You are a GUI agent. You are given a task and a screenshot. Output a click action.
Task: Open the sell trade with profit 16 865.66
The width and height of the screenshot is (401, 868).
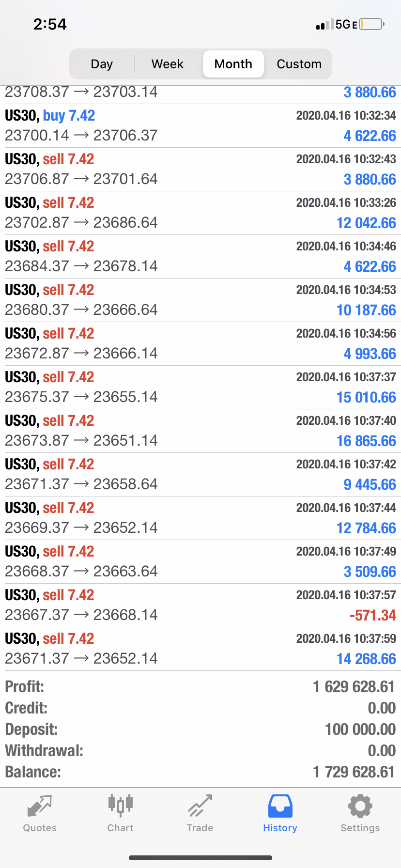click(x=200, y=431)
